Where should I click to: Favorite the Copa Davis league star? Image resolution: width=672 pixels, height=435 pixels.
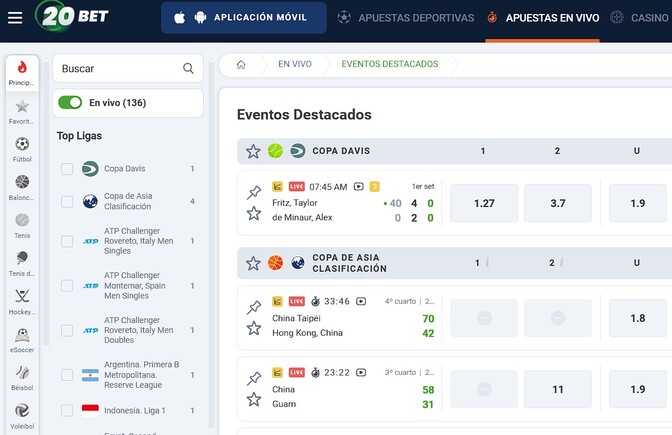pos(253,151)
